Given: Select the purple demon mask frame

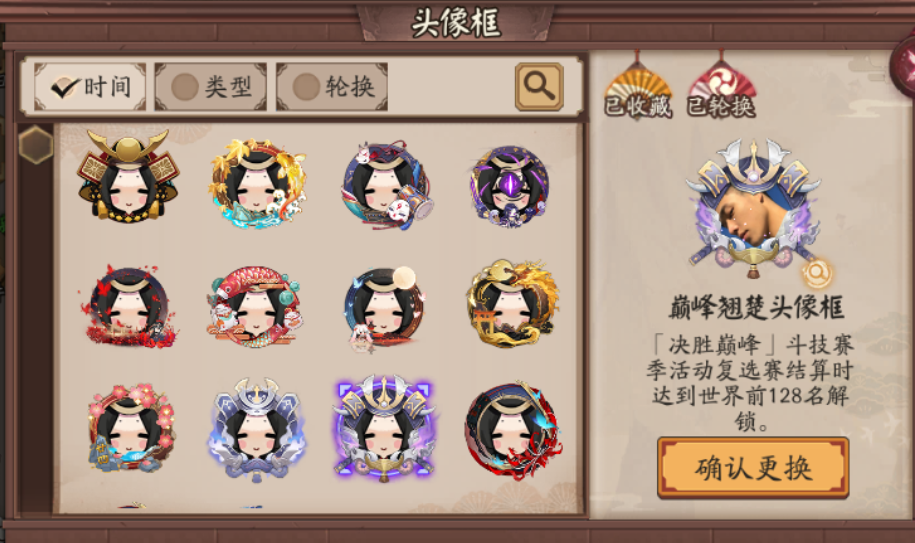Looking at the screenshot, I should click(511, 186).
